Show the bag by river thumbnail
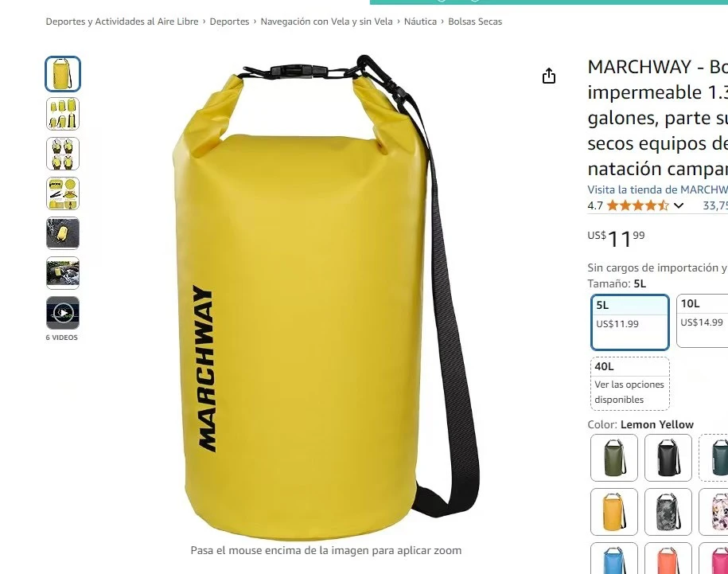The height and width of the screenshot is (574, 728). 63,273
